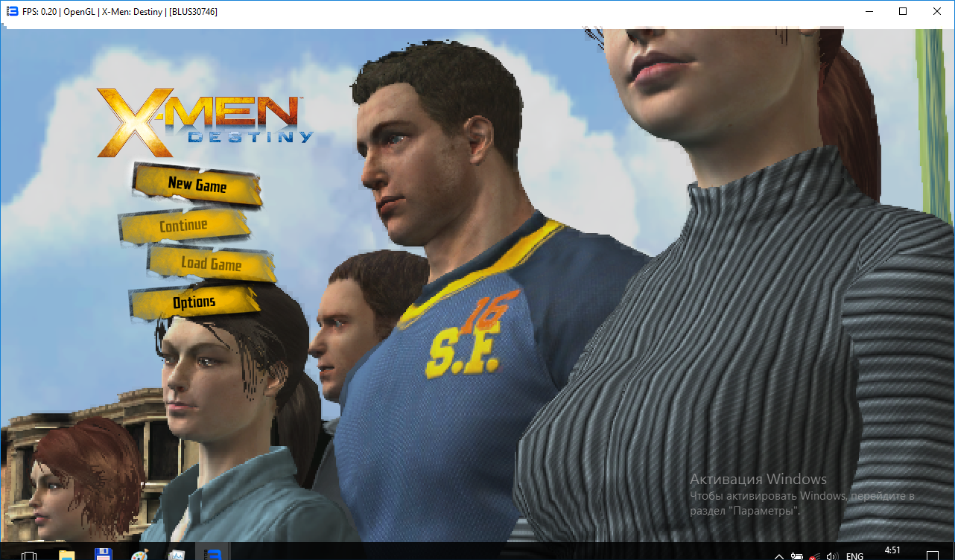Click the RPCS3 icon in the title bar
The height and width of the screenshot is (560, 955).
[x=12, y=12]
